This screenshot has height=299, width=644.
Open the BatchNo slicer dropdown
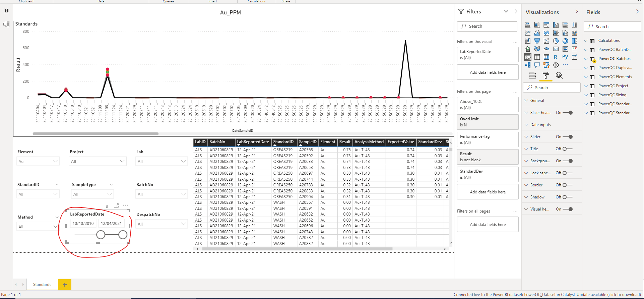(162, 194)
